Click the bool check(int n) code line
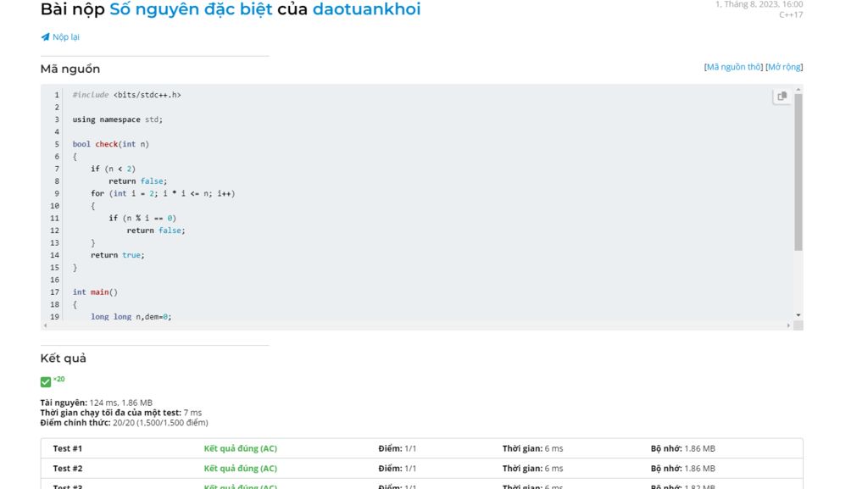Viewport: 868px width, 489px height. pos(110,144)
